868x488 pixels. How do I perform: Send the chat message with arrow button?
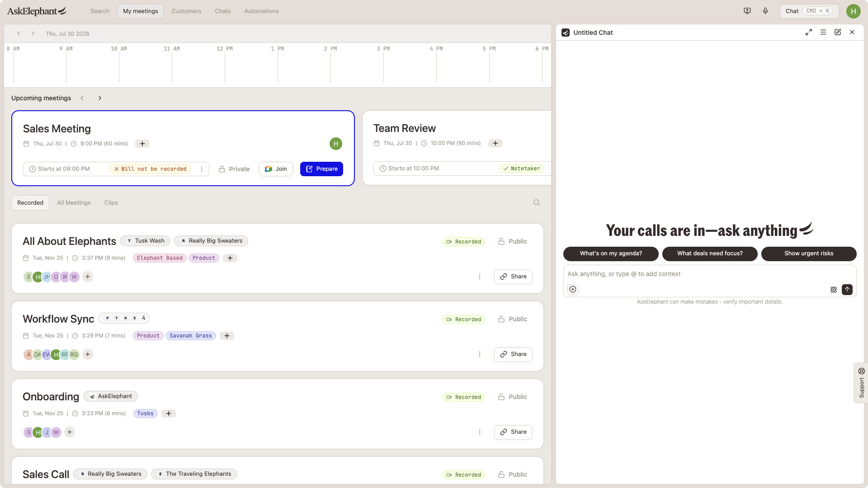pos(847,289)
